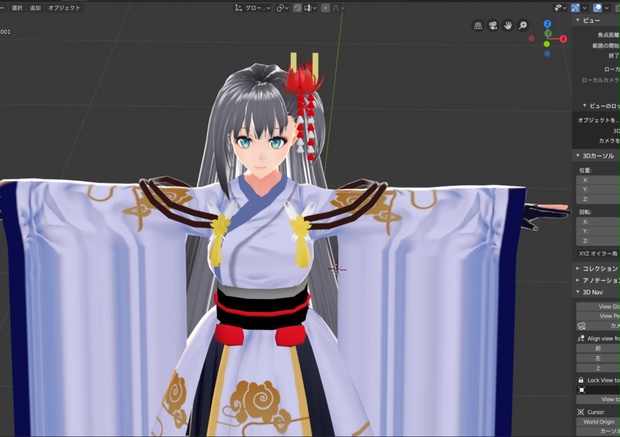Screen dimensions: 620x437
Task: Open the snapping options dropdown
Action: pos(310,8)
